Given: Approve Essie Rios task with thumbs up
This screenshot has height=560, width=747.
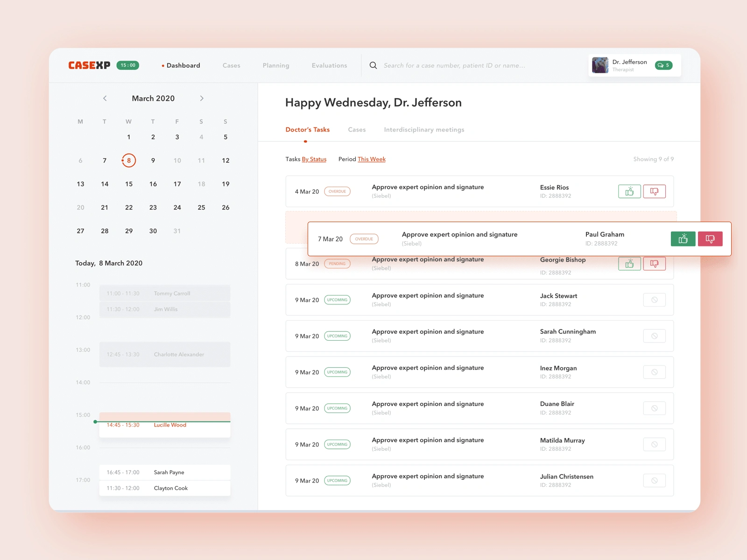Looking at the screenshot, I should tap(629, 191).
